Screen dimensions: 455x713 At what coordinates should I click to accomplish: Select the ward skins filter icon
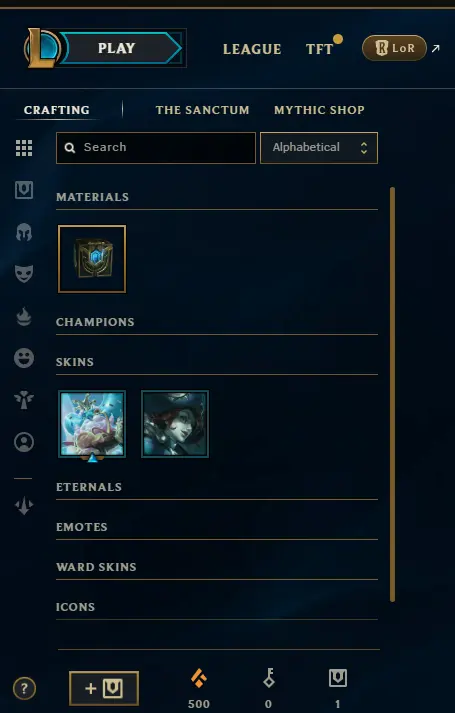24,400
